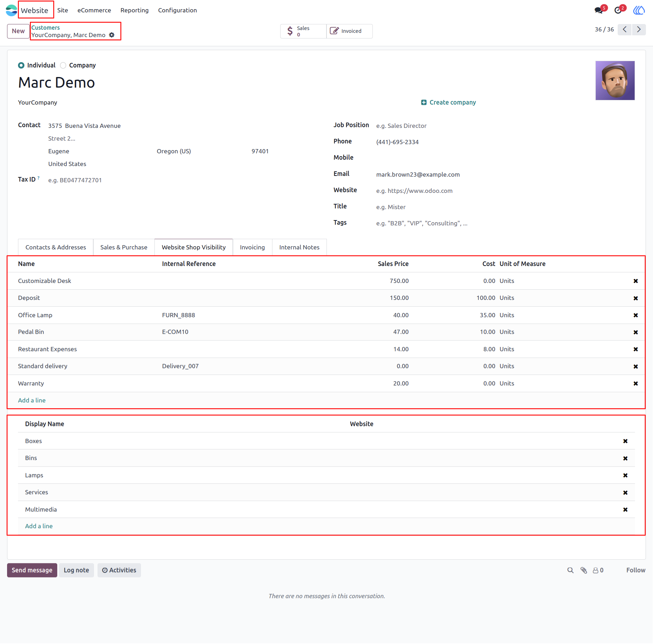This screenshot has height=644, width=653.
Task: Remove the Customizable Desk row
Action: tap(636, 281)
